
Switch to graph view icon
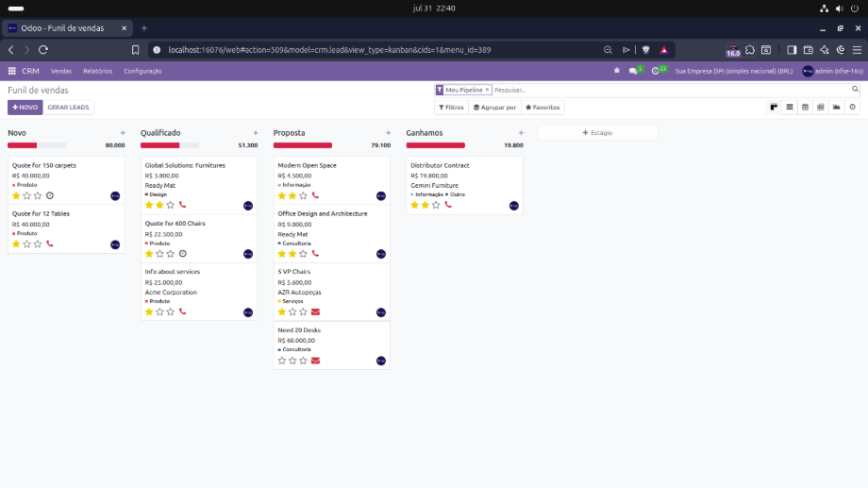click(837, 107)
